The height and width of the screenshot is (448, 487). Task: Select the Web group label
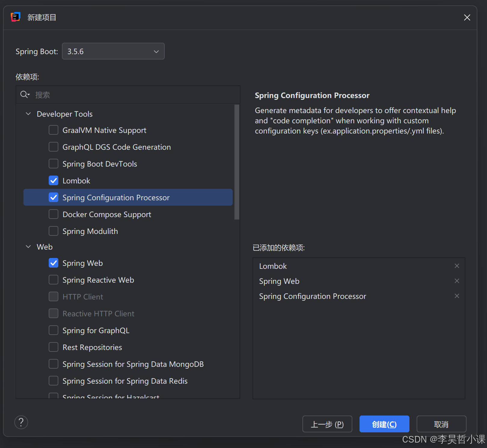(44, 247)
